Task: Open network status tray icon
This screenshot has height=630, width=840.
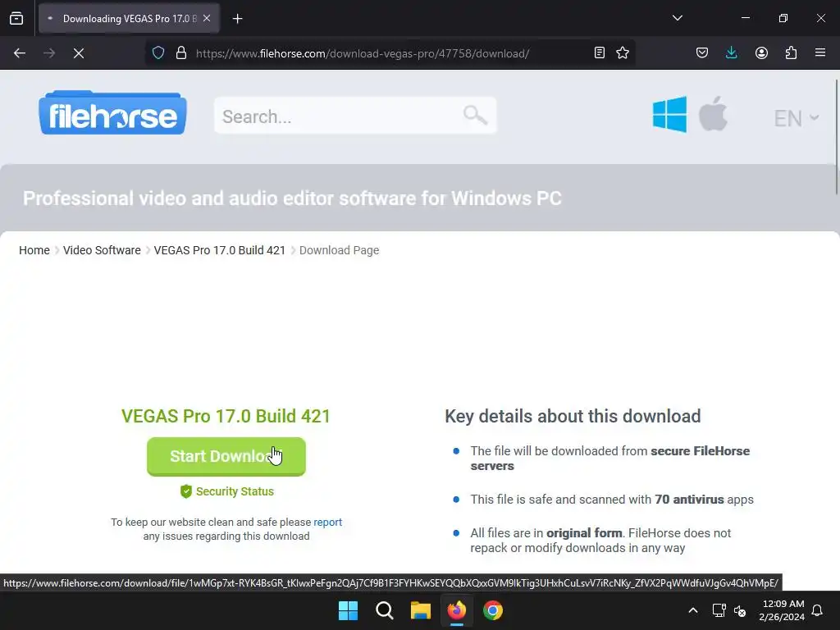Action: pyautogui.click(x=719, y=610)
